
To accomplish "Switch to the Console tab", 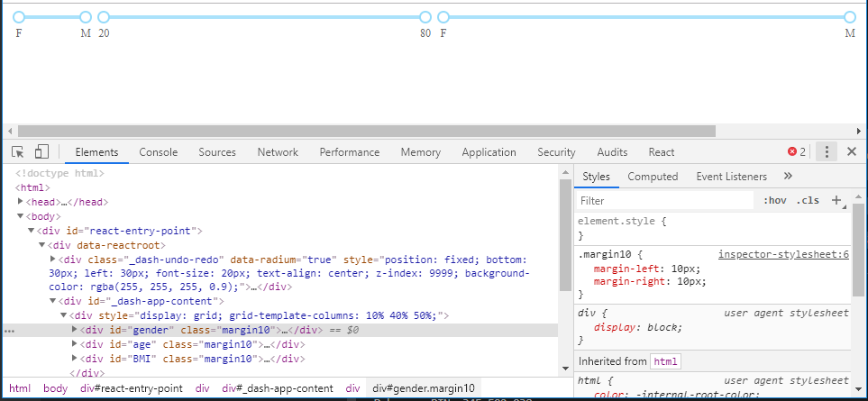I will 159,152.
